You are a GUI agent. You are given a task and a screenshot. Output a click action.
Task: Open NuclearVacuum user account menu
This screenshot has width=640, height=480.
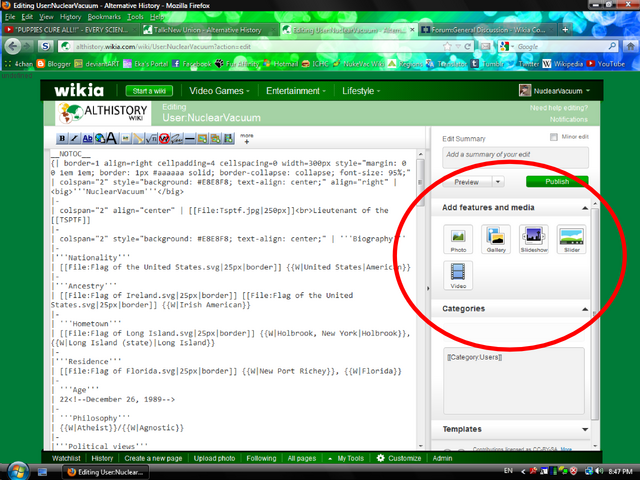pos(555,91)
